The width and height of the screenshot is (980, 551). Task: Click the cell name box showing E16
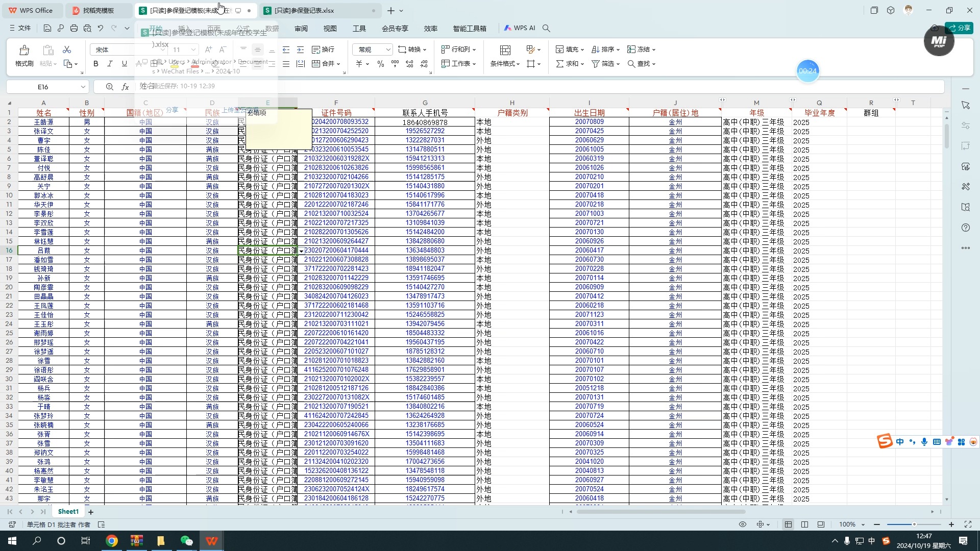point(43,87)
